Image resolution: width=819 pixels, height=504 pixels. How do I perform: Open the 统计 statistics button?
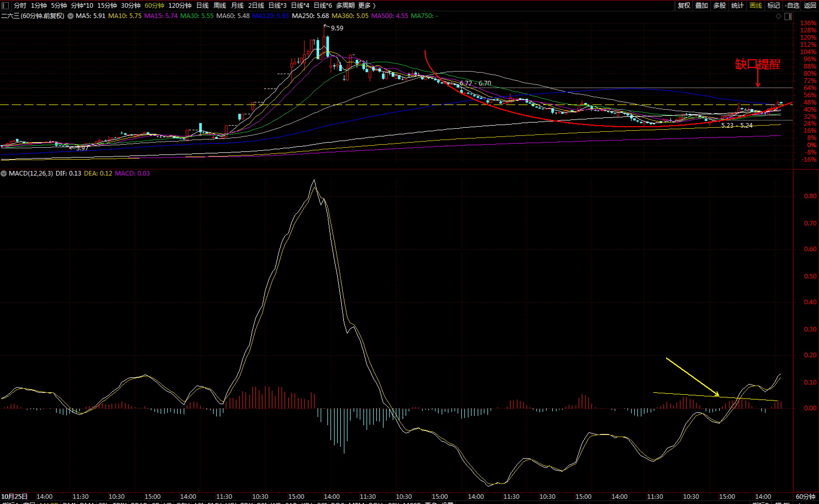738,5
